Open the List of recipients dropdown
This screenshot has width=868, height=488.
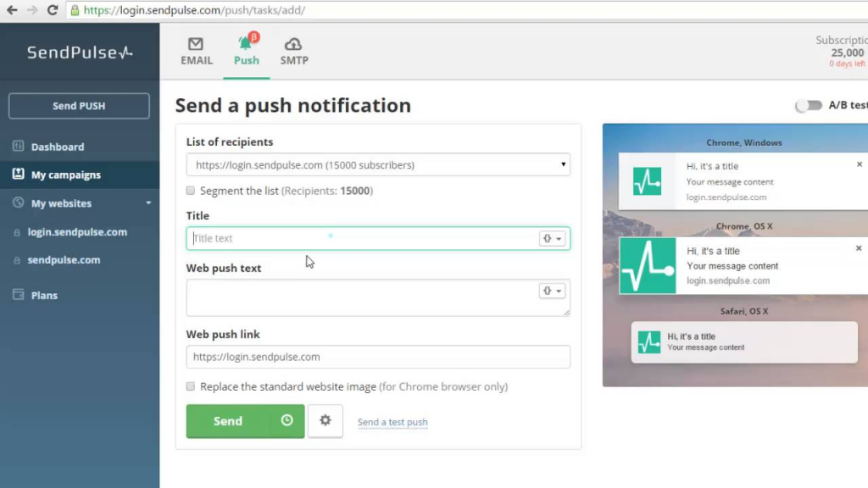tap(378, 164)
